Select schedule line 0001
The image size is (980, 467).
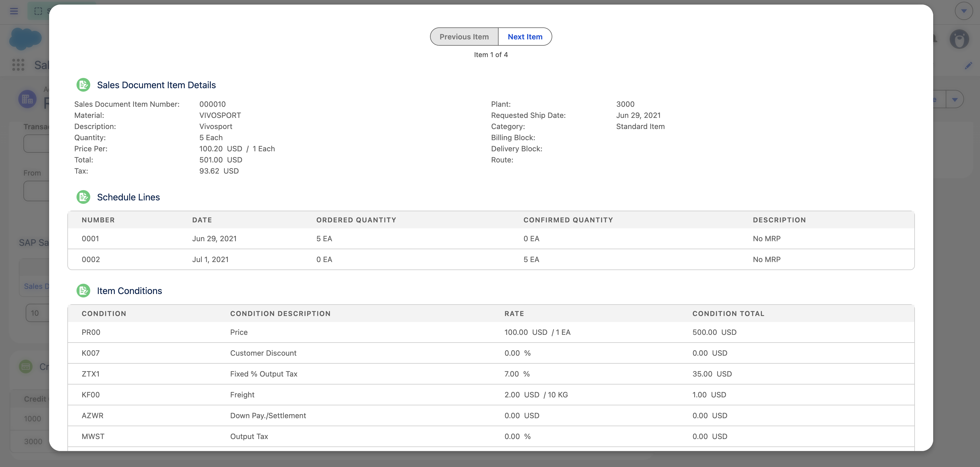(491, 238)
